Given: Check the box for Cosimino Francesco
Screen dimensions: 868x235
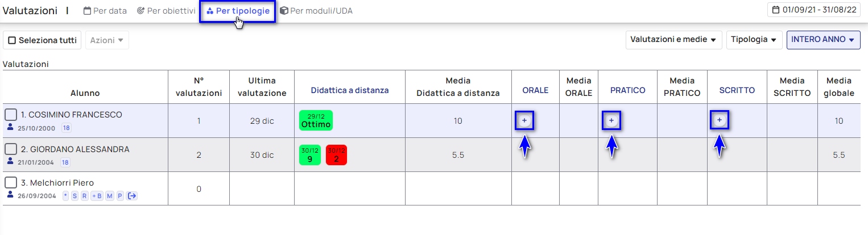Looking at the screenshot, I should point(10,115).
